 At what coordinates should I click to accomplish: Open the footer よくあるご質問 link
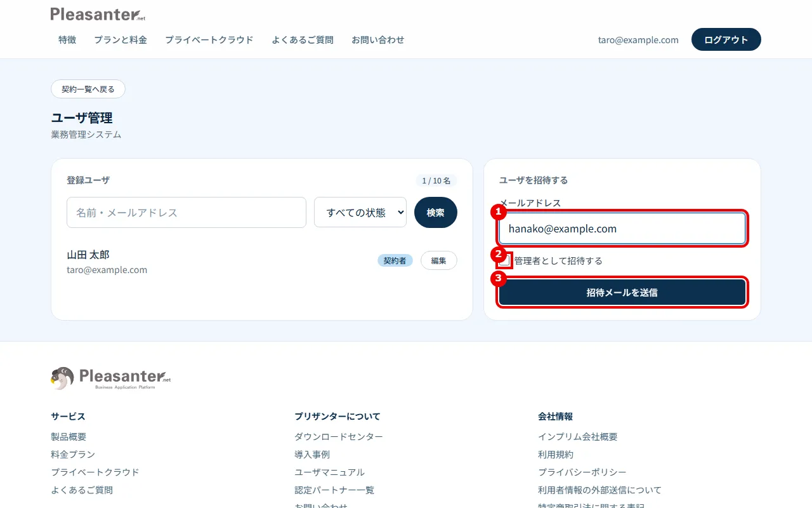tap(82, 490)
